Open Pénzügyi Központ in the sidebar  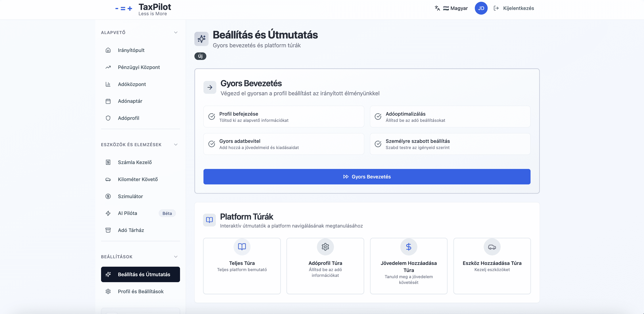pos(139,67)
